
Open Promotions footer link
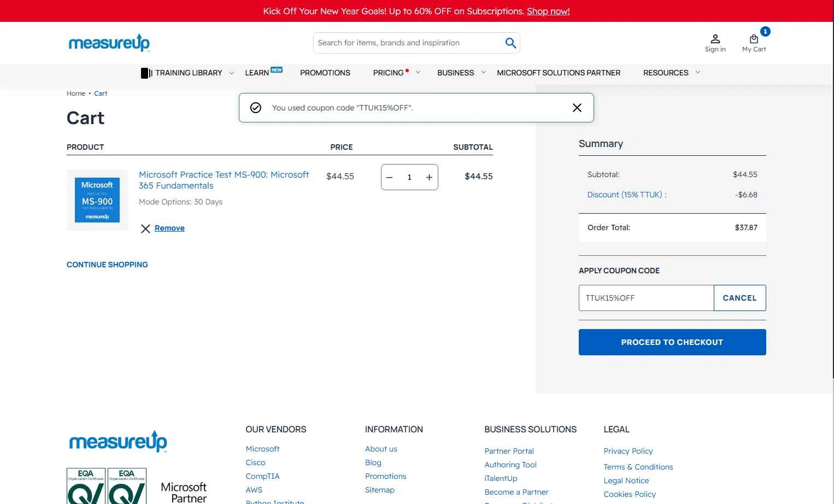click(x=386, y=476)
